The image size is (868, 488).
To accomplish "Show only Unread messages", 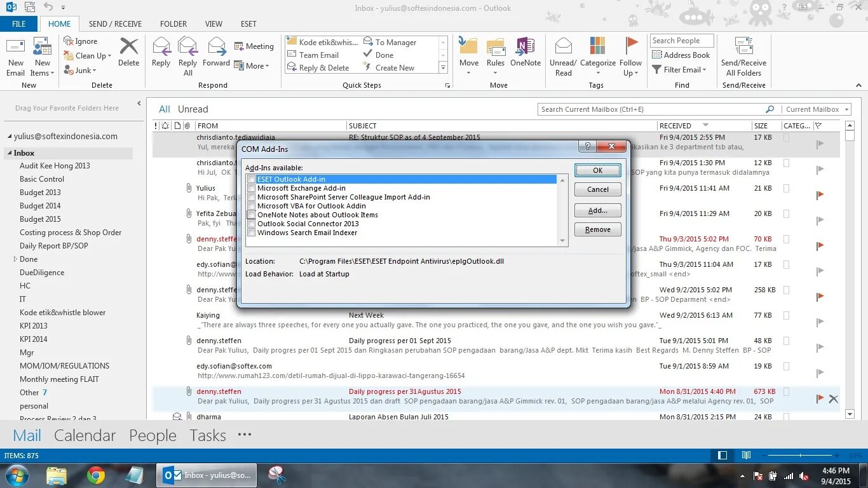I will (x=193, y=109).
